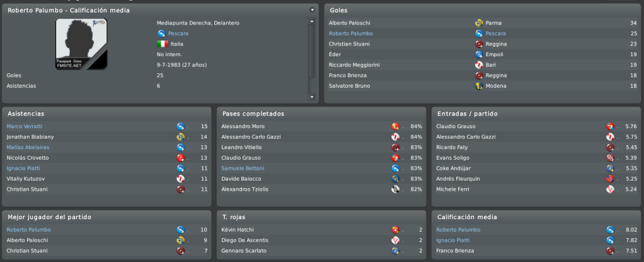Image resolution: width=644 pixels, height=262 pixels.
Task: Open Roberto Palumbo in Mejor jugador del partido
Action: tap(29, 230)
